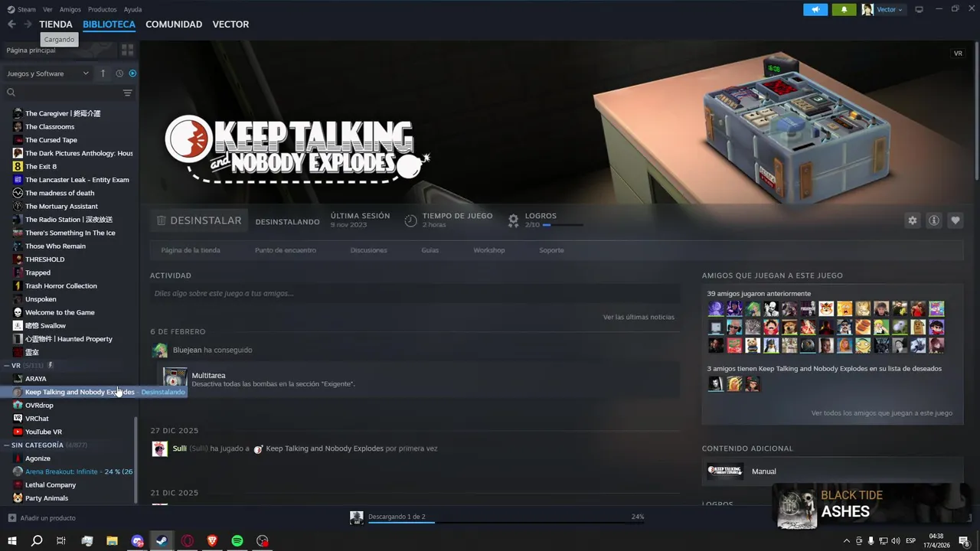Click the playtime clock icon
980x551 pixels.
(411, 220)
